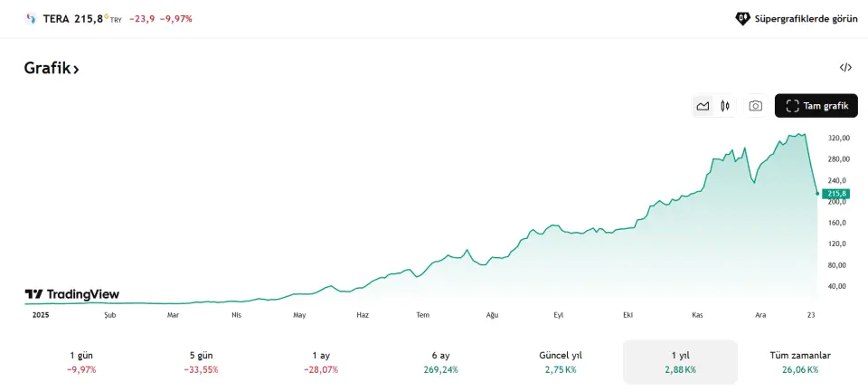Select the 1 gün range tab
Image resolution: width=868 pixels, height=392 pixels.
tap(81, 362)
